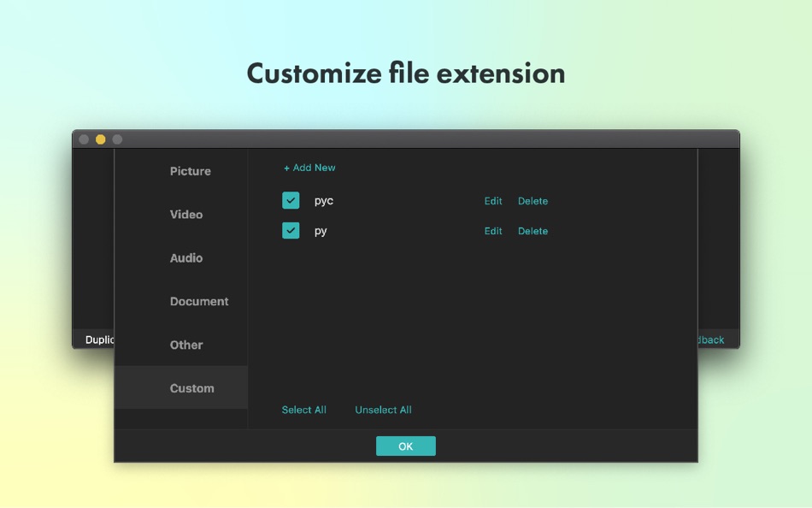
Task: Edit the pyc extension entry
Action: click(493, 201)
